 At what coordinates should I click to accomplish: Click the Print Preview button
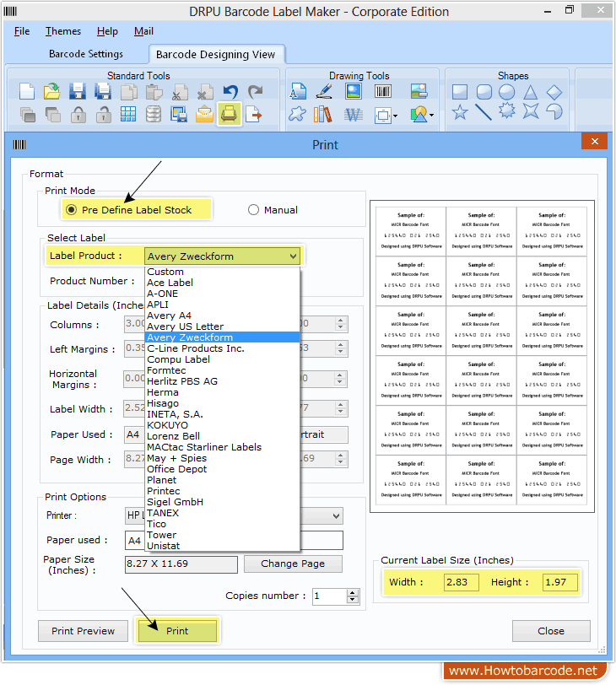pyautogui.click(x=84, y=631)
